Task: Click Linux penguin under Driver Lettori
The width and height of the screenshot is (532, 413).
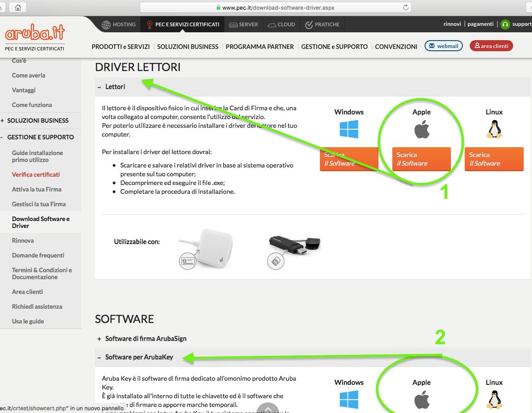Action: coord(494,129)
